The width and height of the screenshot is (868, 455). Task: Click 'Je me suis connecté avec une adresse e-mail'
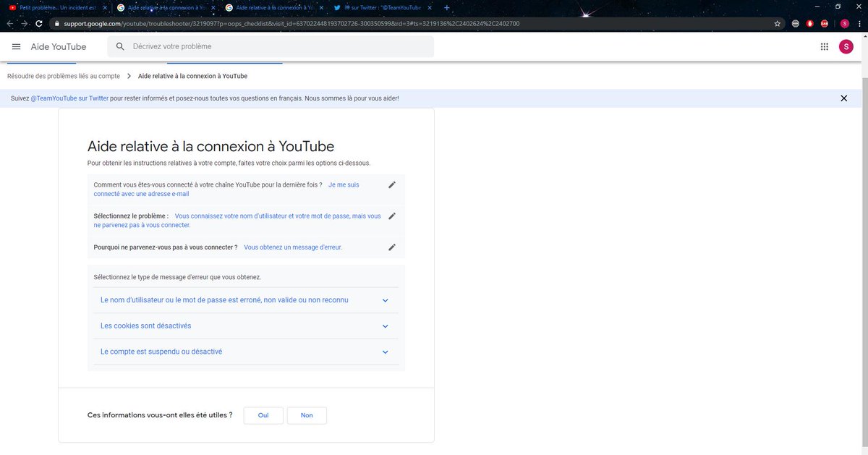coord(226,190)
